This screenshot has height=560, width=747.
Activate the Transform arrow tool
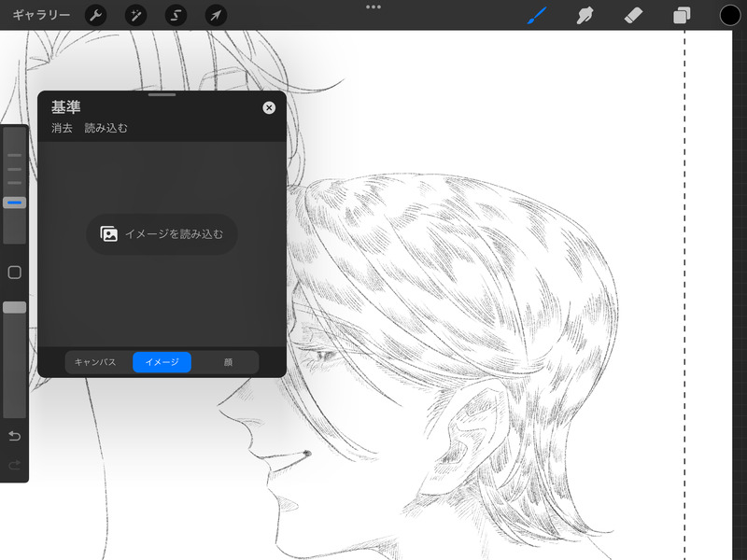216,15
